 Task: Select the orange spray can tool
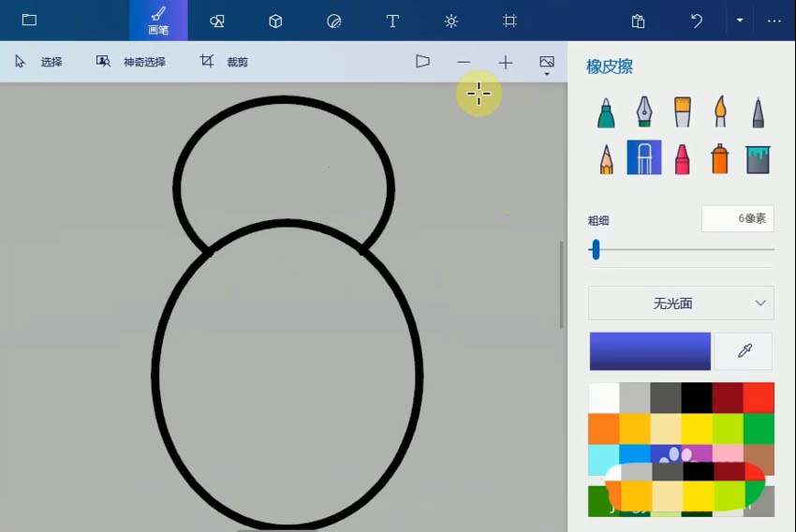point(720,159)
